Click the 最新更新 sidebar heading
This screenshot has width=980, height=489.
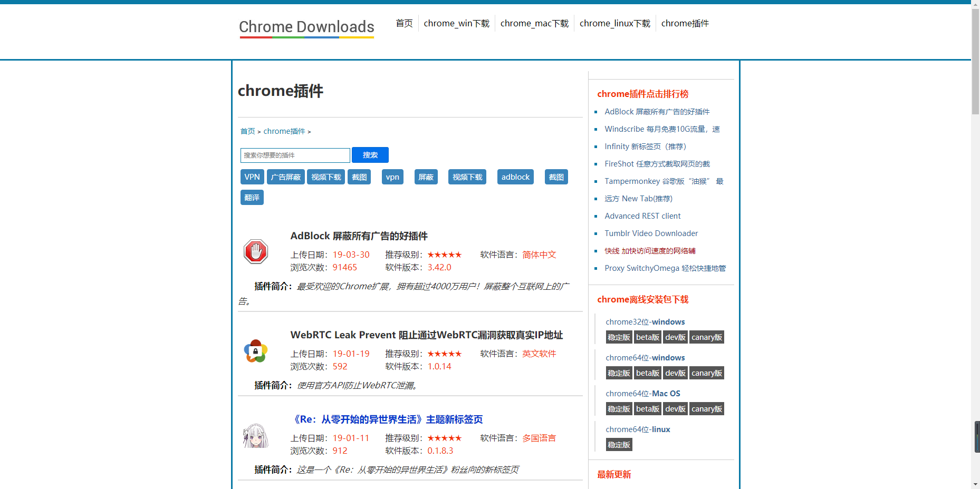(614, 475)
